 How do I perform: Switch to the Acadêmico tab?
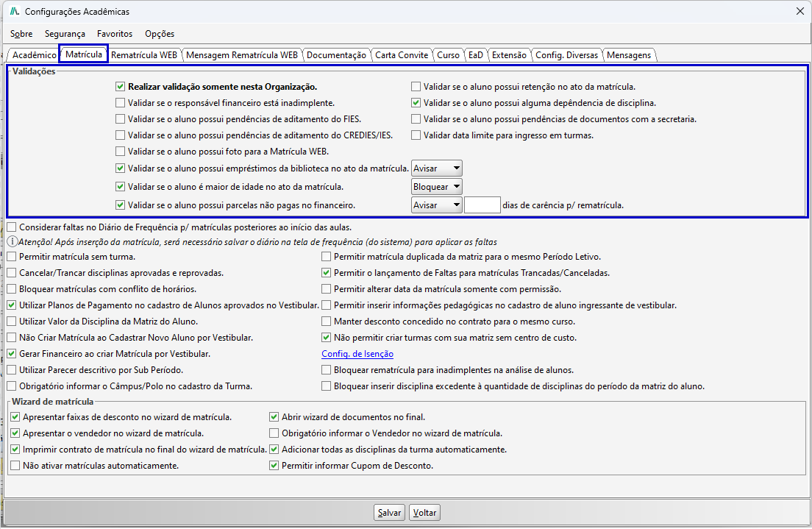click(34, 55)
